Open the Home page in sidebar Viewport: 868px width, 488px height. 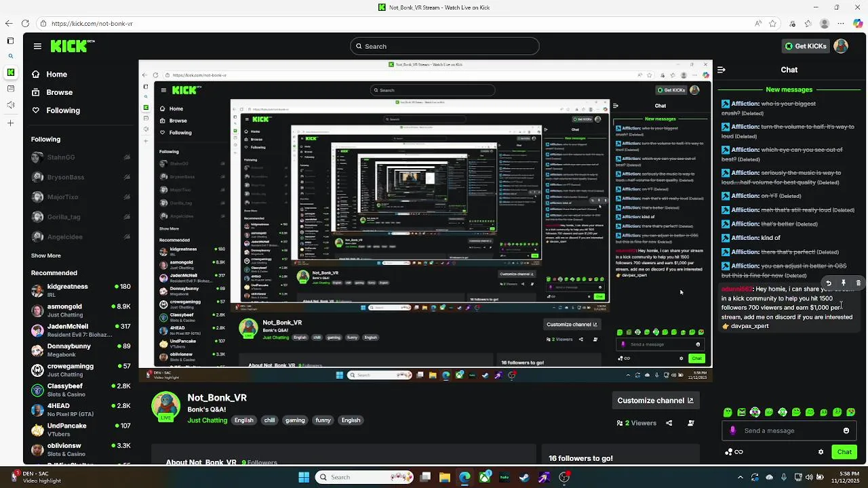pyautogui.click(x=56, y=75)
